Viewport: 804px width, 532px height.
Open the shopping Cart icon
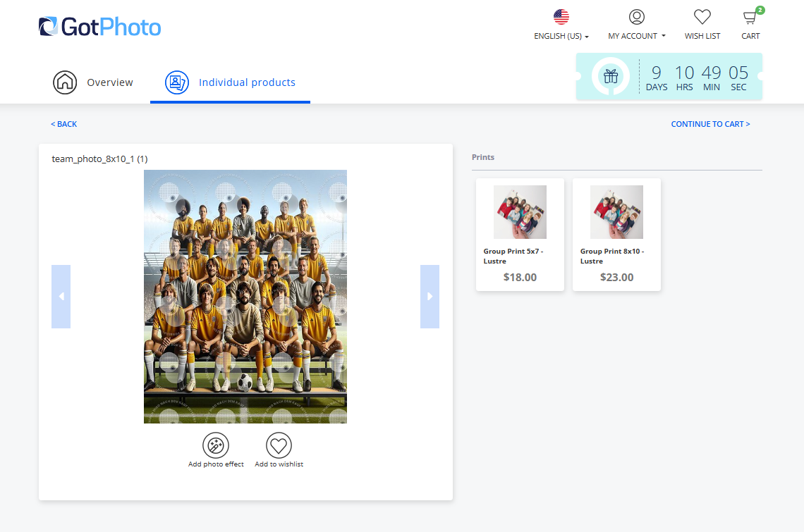[x=750, y=18]
